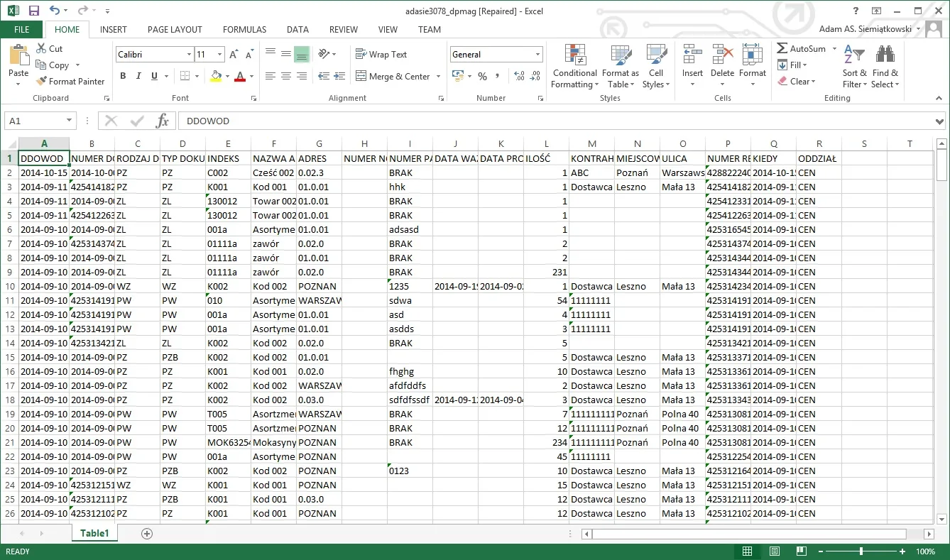Decrease font size with small A

click(249, 54)
